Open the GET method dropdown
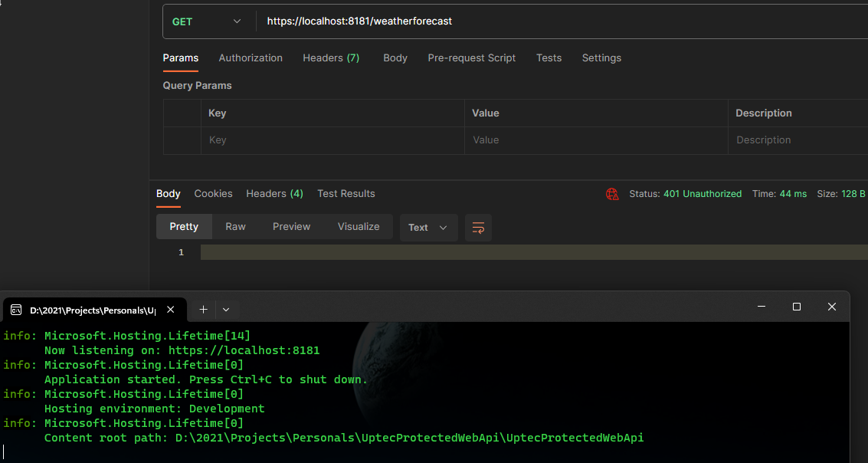This screenshot has width=868, height=463. point(207,21)
